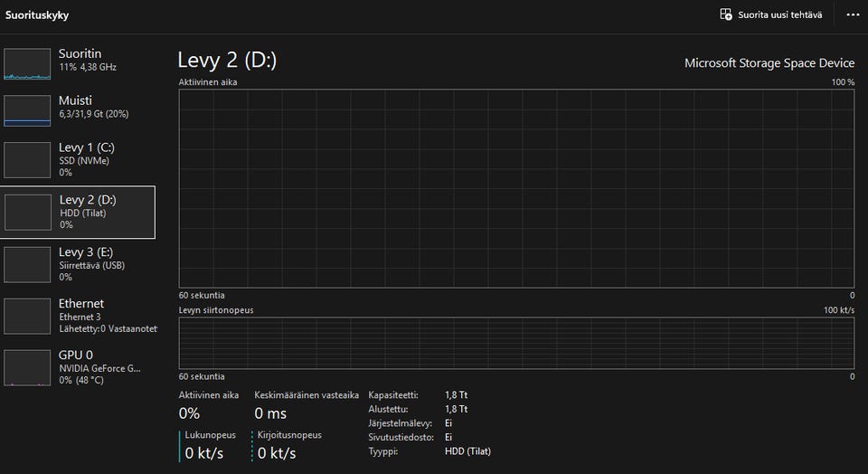
Task: Click the Suoritin mini graph thumbnail
Action: [27, 63]
